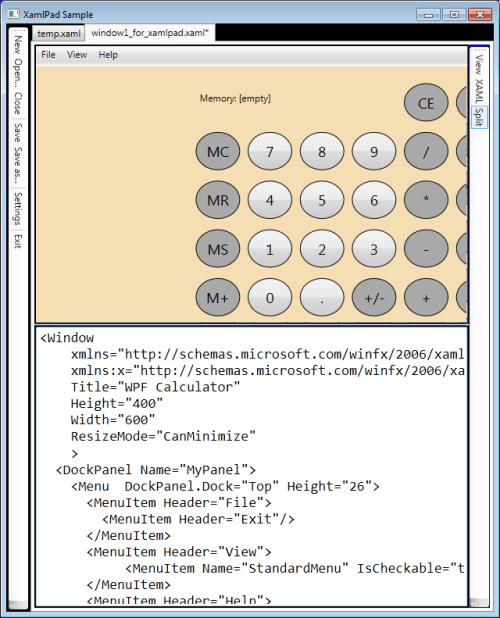Image resolution: width=500 pixels, height=618 pixels.
Task: Click Save as... in the left toolbar
Action: 18,165
